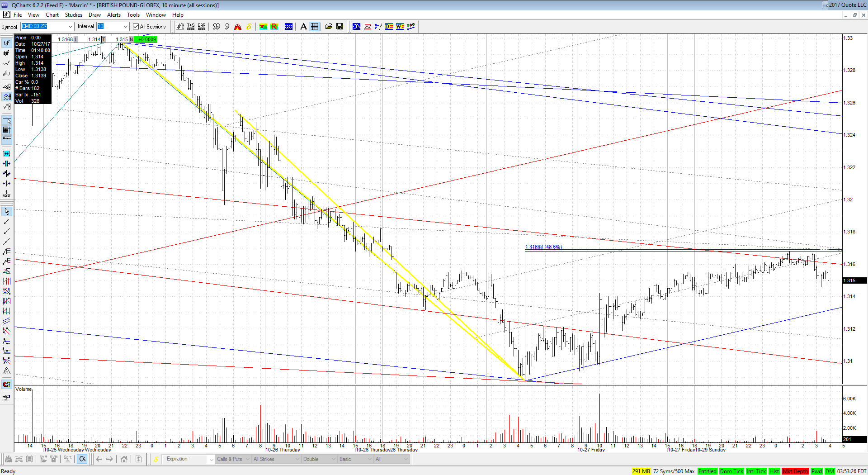The width and height of the screenshot is (868, 475).
Task: Open the Alerts menu
Action: pos(114,15)
